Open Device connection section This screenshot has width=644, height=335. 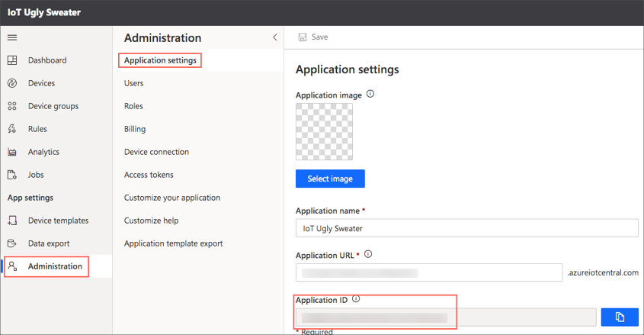(x=156, y=152)
